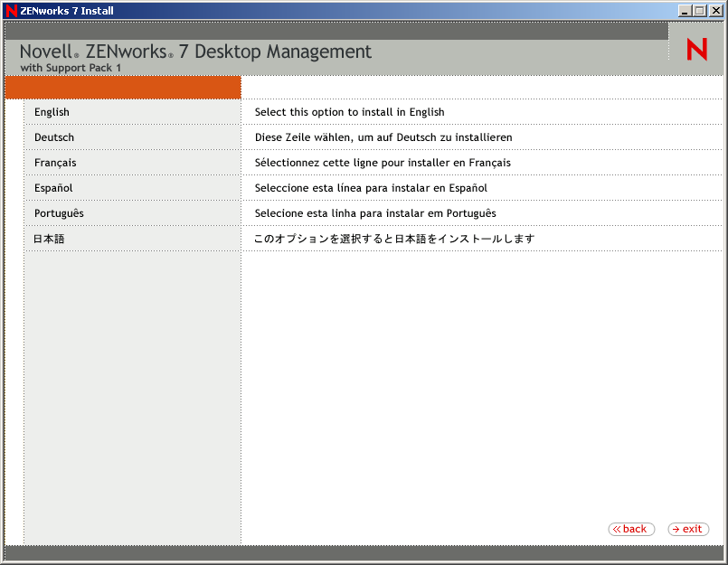The width and height of the screenshot is (728, 565).
Task: Click 'Diese Zeile wählen' German description
Action: tap(383, 137)
